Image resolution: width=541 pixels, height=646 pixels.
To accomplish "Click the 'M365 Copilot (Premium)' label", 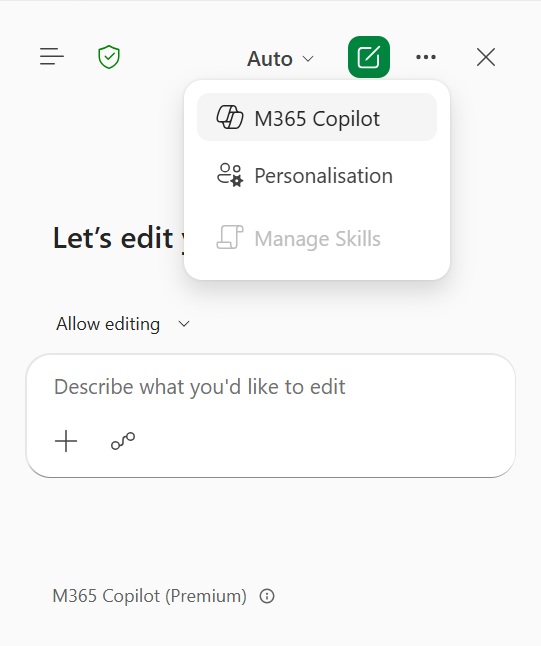I will pyautogui.click(x=150, y=596).
